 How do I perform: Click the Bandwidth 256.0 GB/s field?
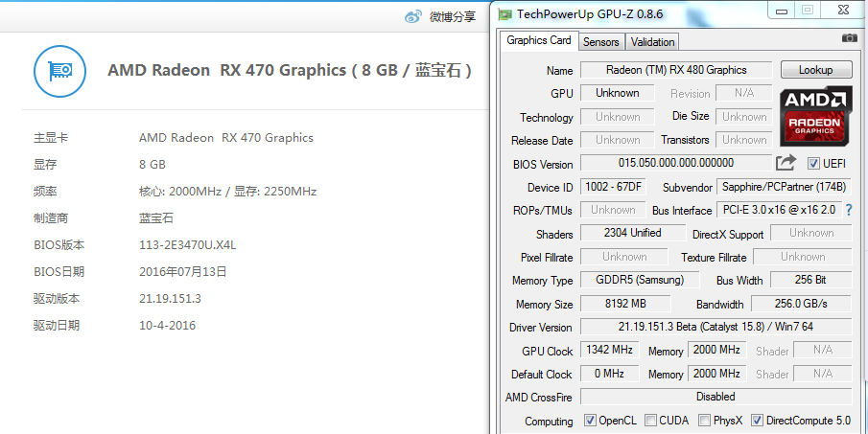pos(801,304)
